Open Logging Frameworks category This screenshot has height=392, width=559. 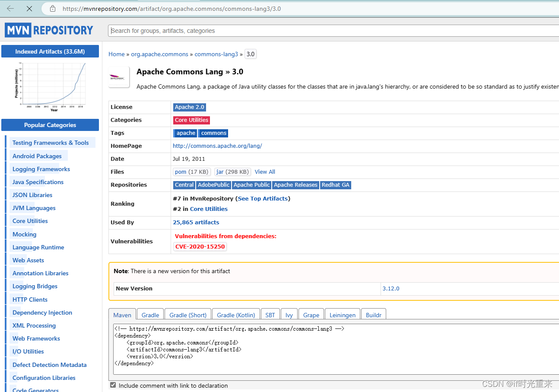click(41, 169)
